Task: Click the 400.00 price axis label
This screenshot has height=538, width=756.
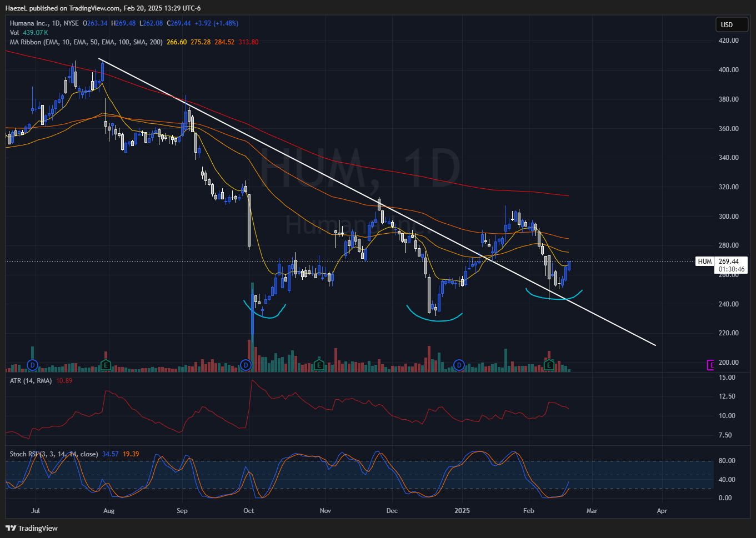Action: coord(728,70)
